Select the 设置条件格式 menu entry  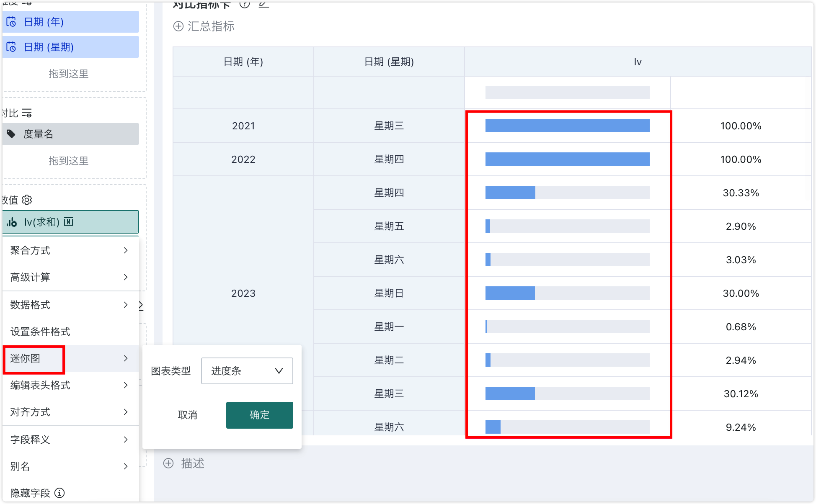(x=71, y=332)
